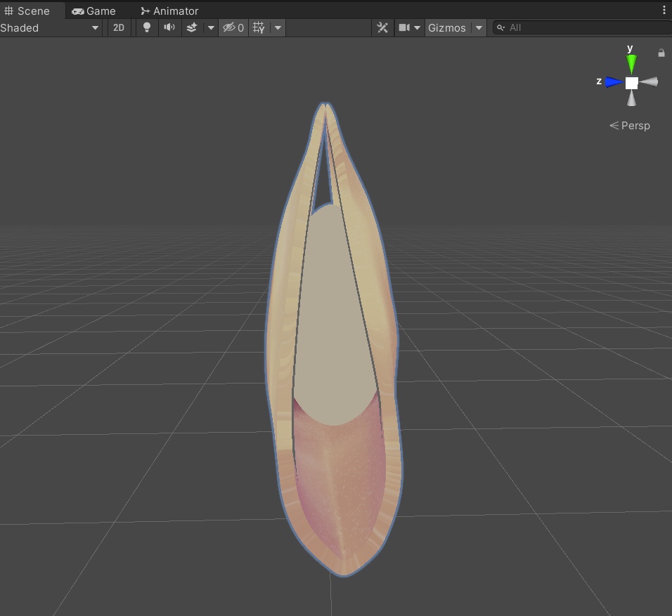This screenshot has height=616, width=672.
Task: Toggle the gizmo rotation lock icon
Action: (x=661, y=53)
